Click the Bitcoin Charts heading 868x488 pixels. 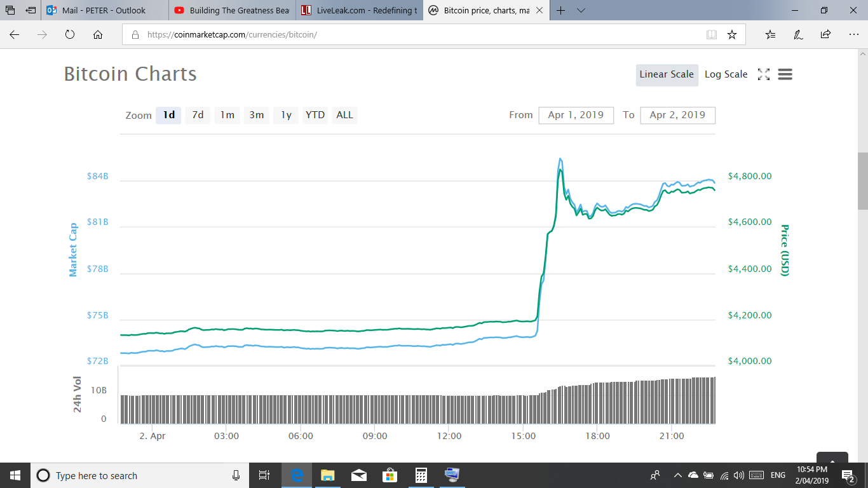coord(130,74)
